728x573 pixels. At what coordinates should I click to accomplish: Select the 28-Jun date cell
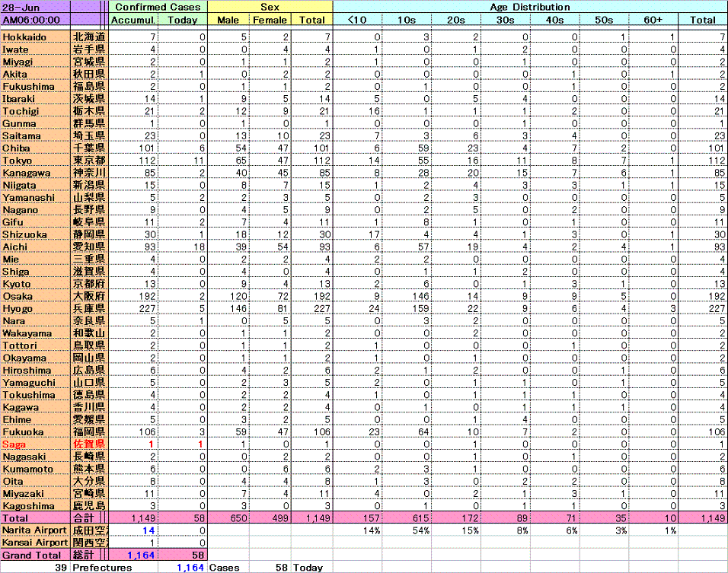[x=35, y=7]
